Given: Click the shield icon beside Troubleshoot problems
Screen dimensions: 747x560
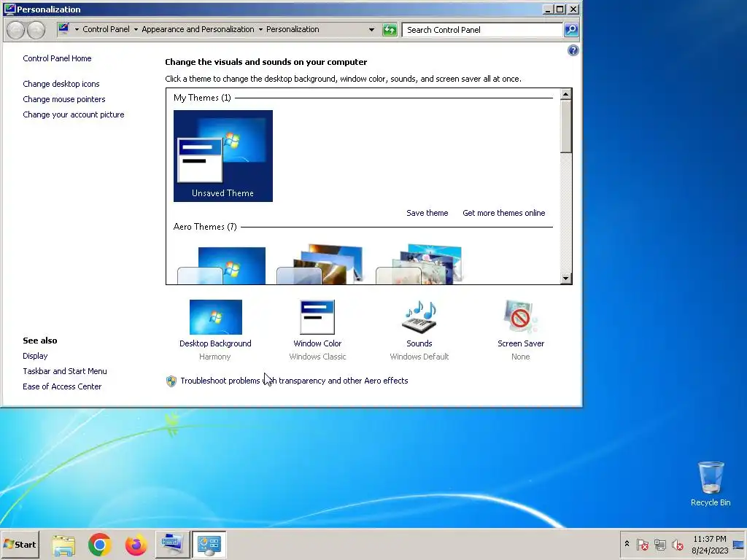Looking at the screenshot, I should coord(171,381).
